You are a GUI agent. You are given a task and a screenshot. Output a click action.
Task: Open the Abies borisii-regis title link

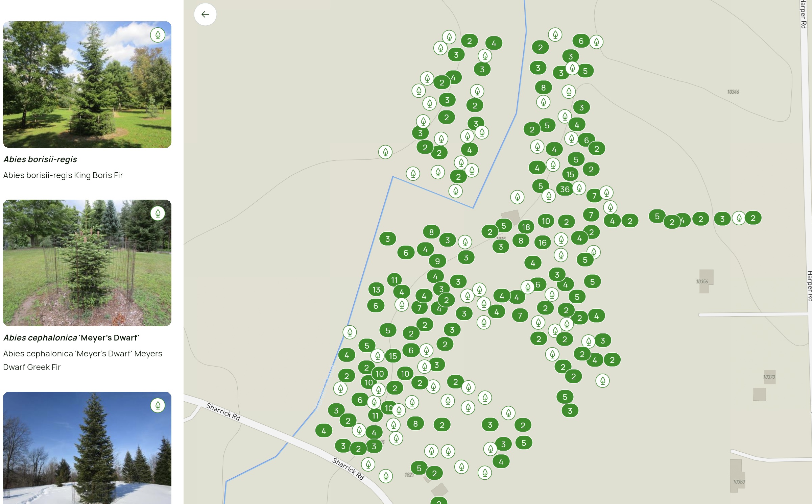(40, 159)
